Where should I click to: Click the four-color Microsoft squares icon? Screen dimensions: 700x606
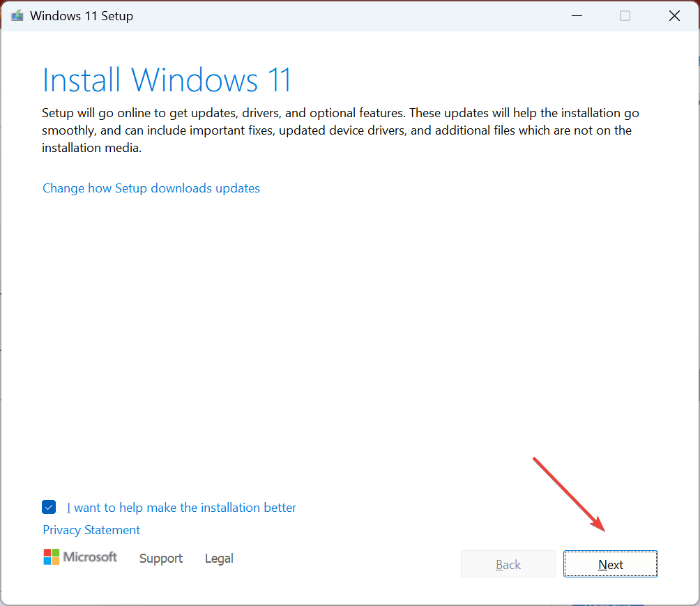coord(52,556)
